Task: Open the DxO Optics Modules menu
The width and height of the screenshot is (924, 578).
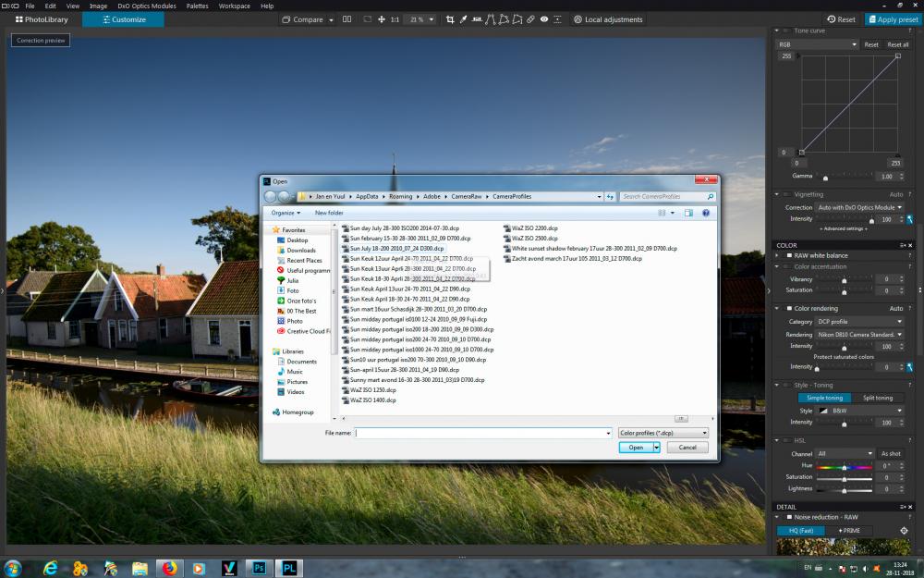Action: click(x=147, y=6)
